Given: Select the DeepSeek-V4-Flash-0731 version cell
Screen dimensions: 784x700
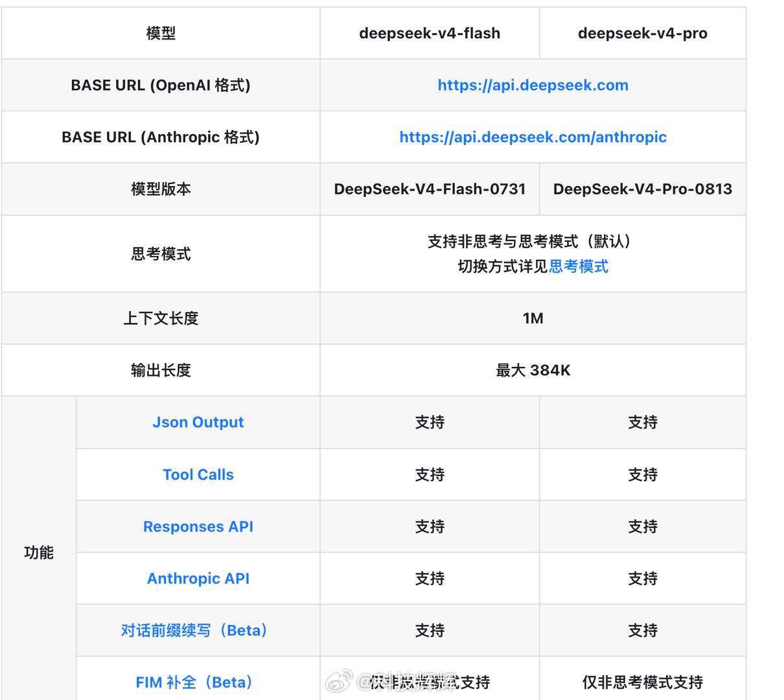Looking at the screenshot, I should click(x=430, y=189).
